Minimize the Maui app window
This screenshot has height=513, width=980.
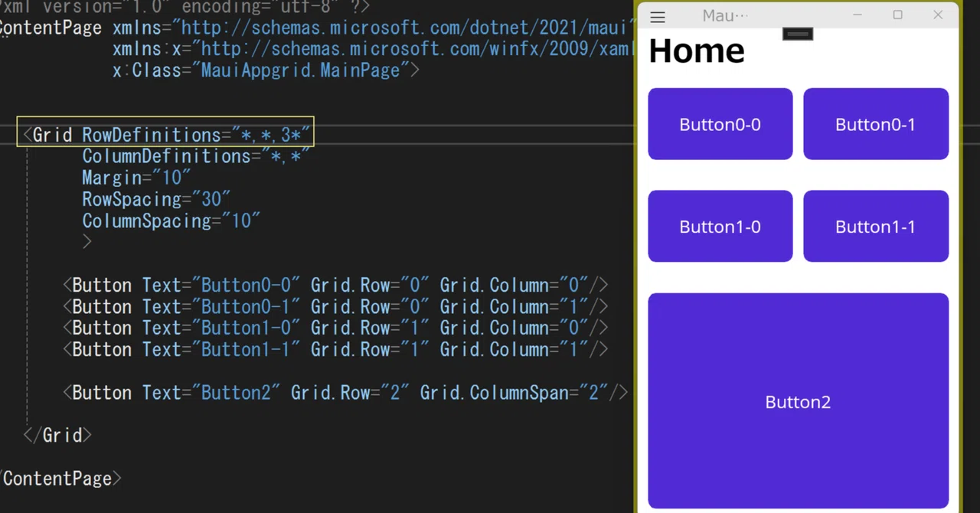(x=857, y=15)
